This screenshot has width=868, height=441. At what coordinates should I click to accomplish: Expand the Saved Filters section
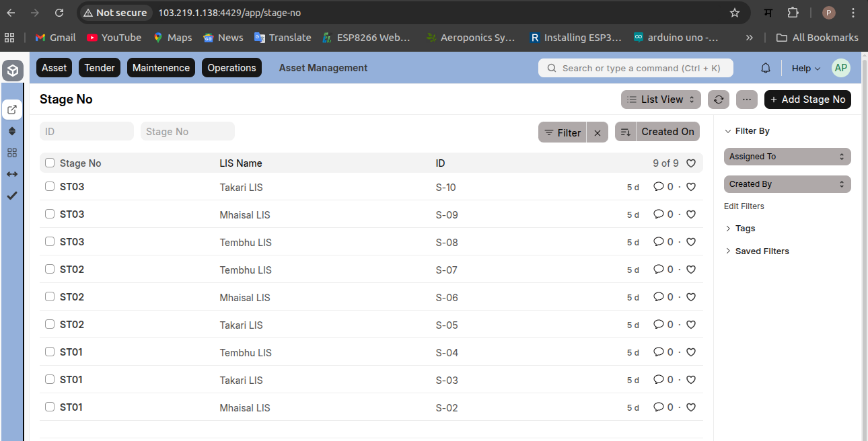coord(761,251)
